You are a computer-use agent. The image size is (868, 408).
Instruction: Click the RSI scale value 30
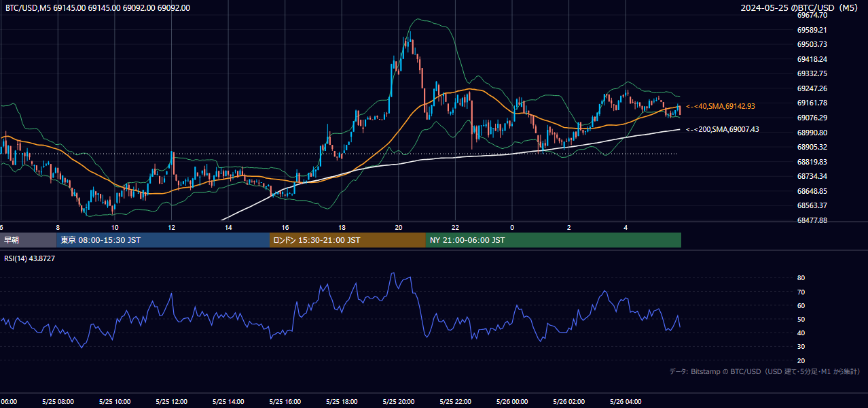(801, 347)
